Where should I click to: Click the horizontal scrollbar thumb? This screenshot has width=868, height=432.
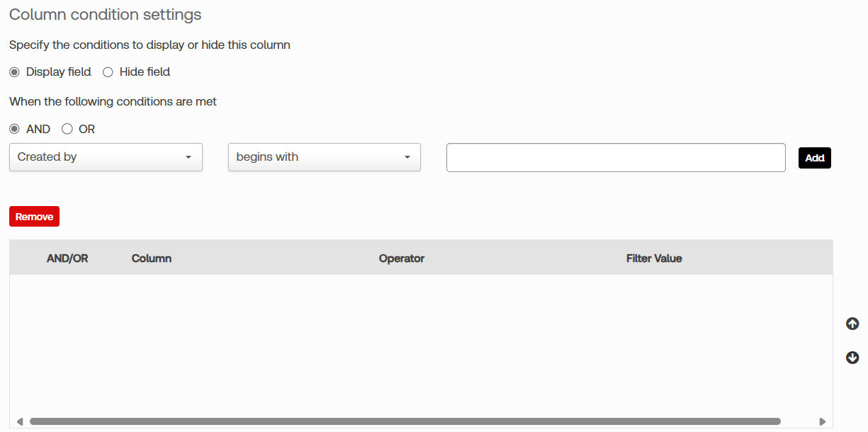405,421
